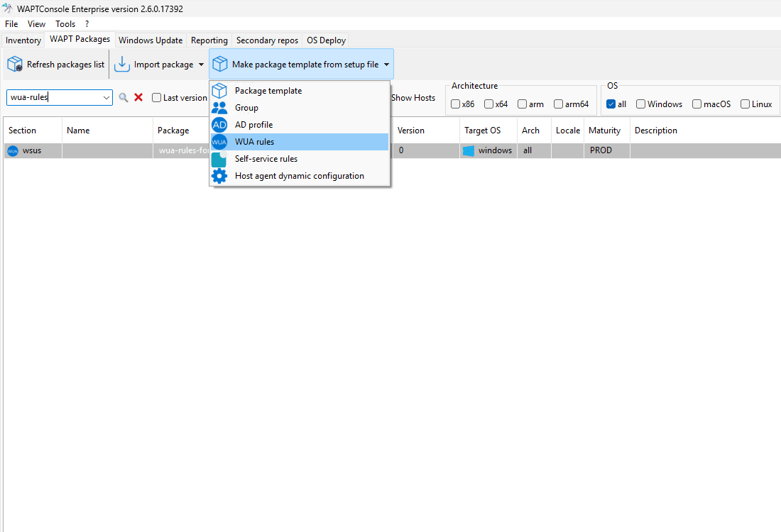The width and height of the screenshot is (781, 532).
Task: Select WUA rules menu entry
Action: pyautogui.click(x=300, y=142)
